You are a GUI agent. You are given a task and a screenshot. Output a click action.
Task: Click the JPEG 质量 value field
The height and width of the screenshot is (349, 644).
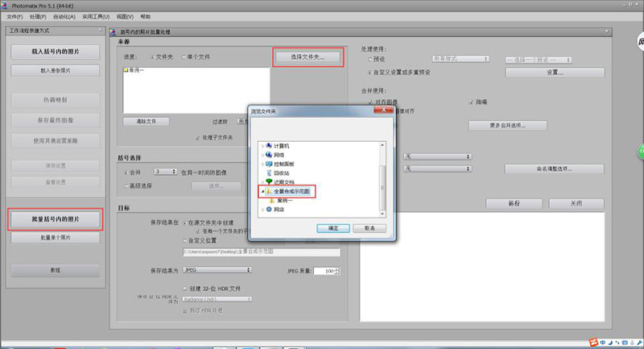click(x=322, y=271)
